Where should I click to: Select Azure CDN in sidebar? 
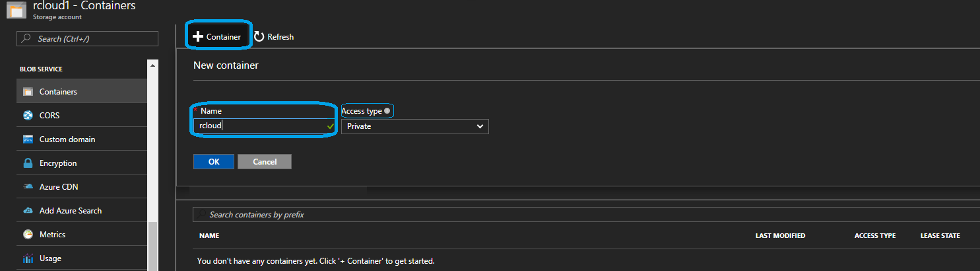pos(82,187)
